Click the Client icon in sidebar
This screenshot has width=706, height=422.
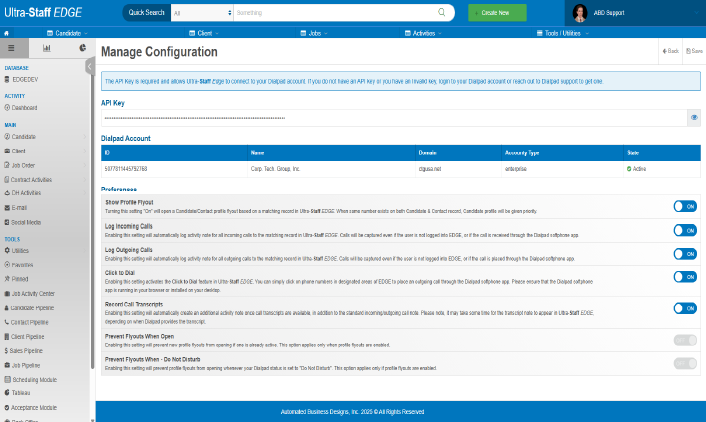(x=7, y=151)
